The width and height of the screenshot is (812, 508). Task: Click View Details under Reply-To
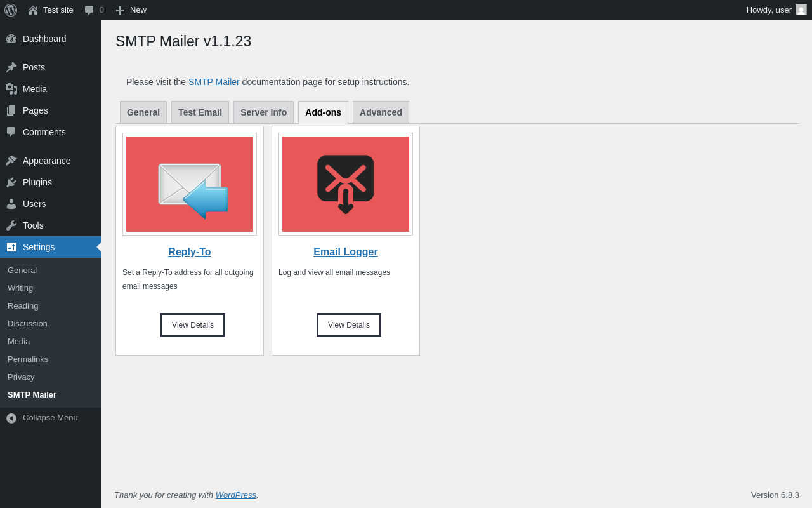click(193, 325)
